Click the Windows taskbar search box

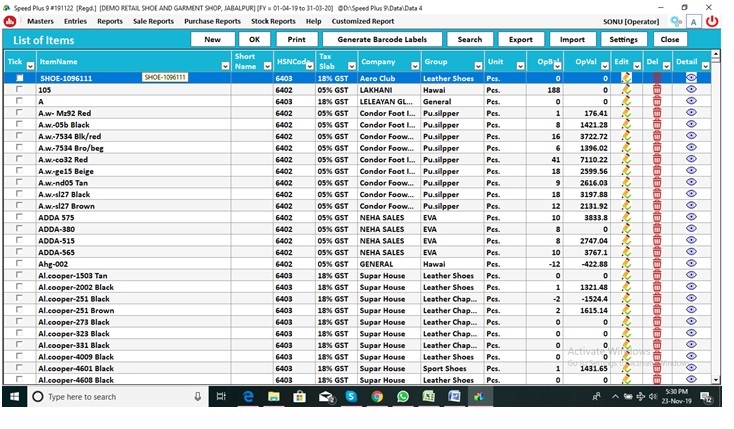click(118, 397)
